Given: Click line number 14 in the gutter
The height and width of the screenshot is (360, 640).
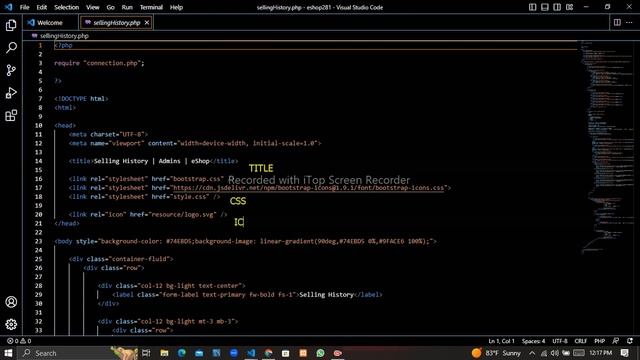Looking at the screenshot, I should pos(38,161).
